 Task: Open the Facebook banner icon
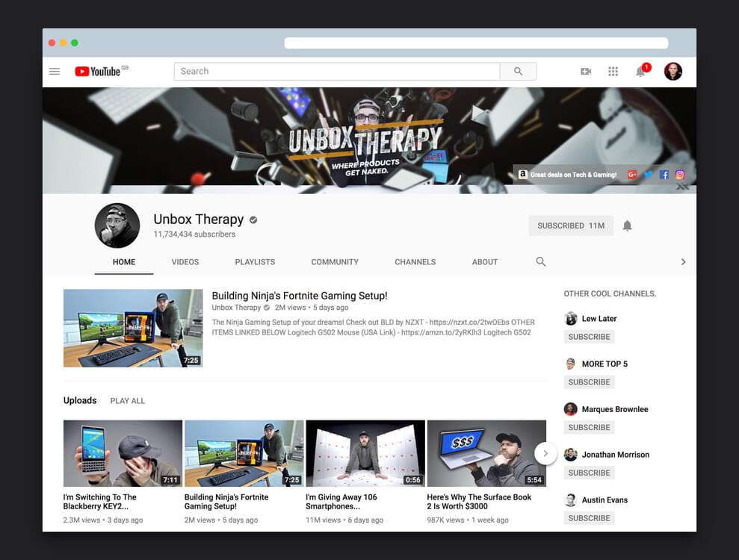(664, 174)
